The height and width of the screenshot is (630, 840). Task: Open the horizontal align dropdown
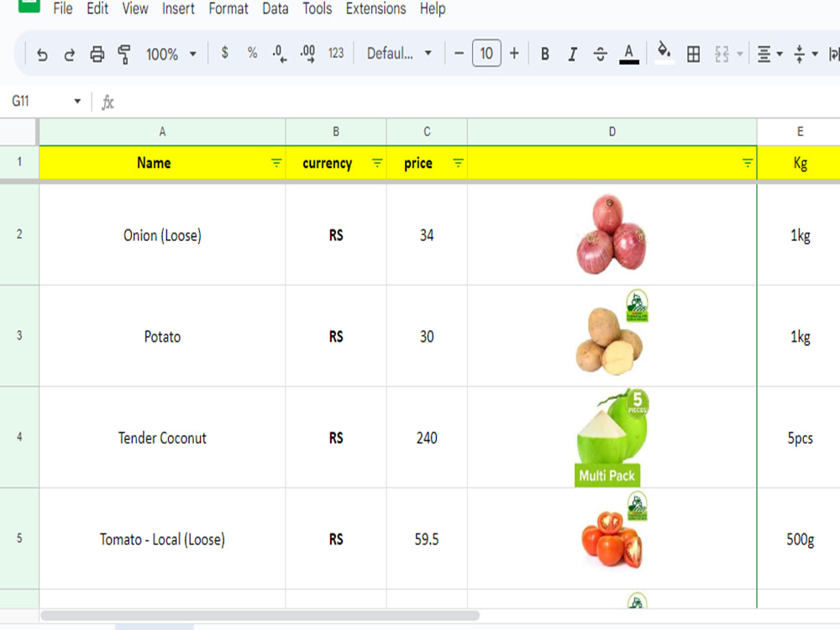(x=769, y=54)
